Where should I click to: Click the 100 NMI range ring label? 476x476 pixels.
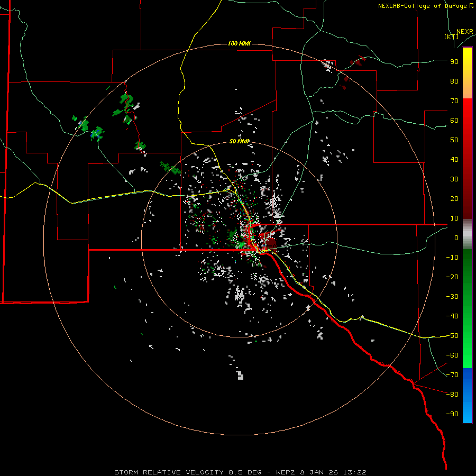click(239, 43)
